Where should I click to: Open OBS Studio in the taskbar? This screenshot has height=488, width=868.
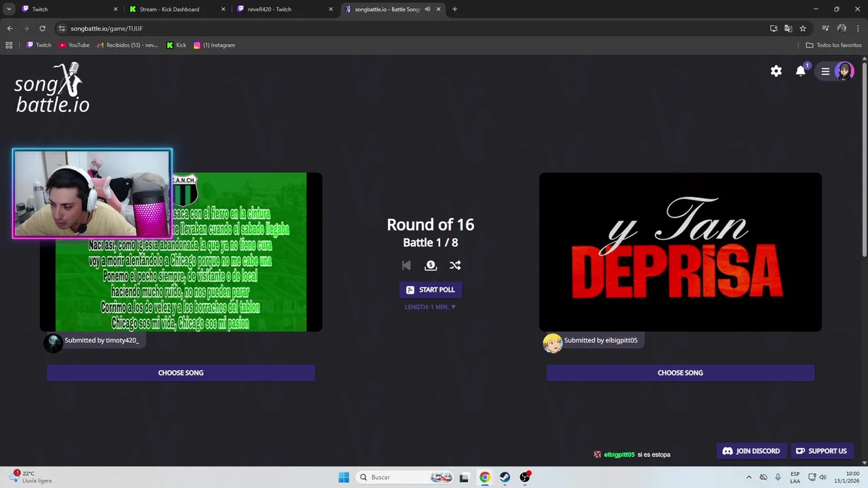tap(525, 477)
